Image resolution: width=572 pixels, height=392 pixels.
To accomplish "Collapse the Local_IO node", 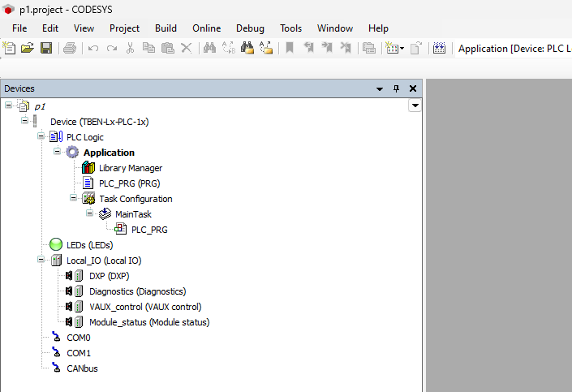I will (x=41, y=260).
